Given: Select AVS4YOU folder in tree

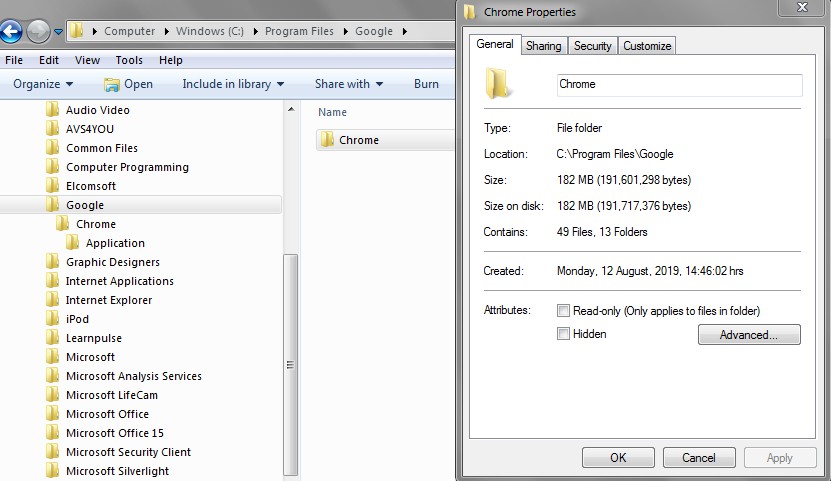Looking at the screenshot, I should point(90,129).
